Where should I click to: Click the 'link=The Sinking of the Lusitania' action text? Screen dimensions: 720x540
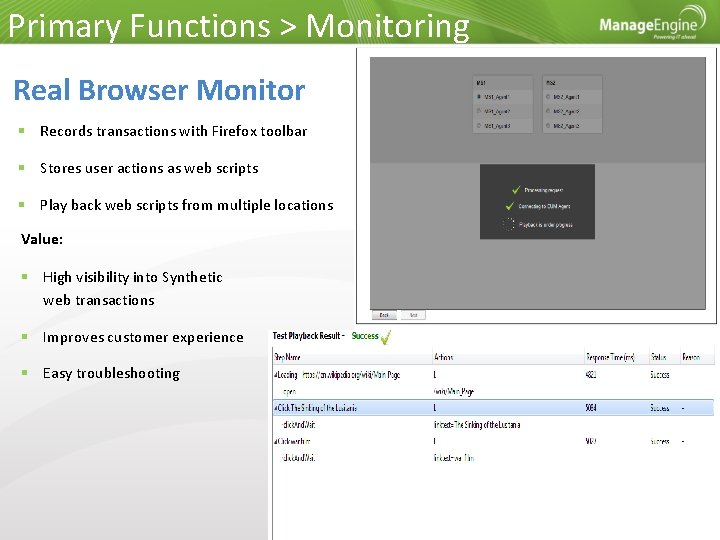click(477, 425)
